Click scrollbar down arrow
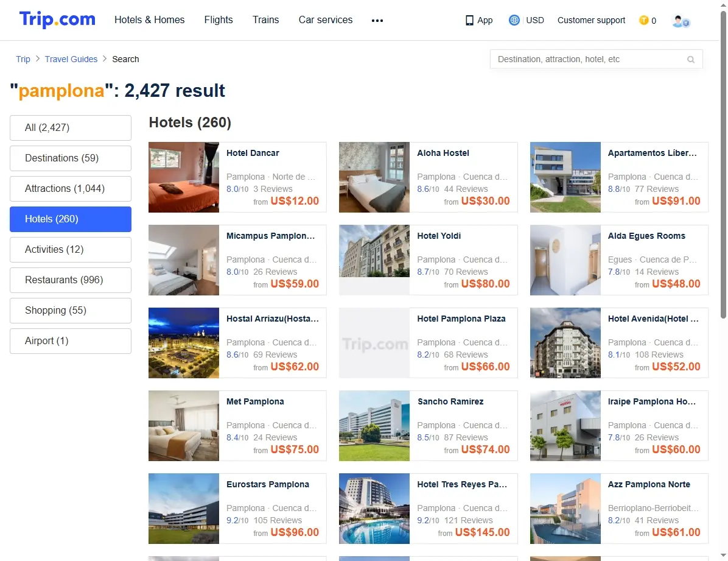The image size is (728, 561). tap(723, 556)
